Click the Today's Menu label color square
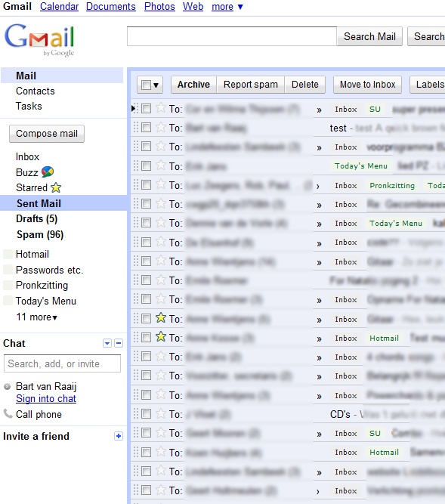 [x=8, y=301]
